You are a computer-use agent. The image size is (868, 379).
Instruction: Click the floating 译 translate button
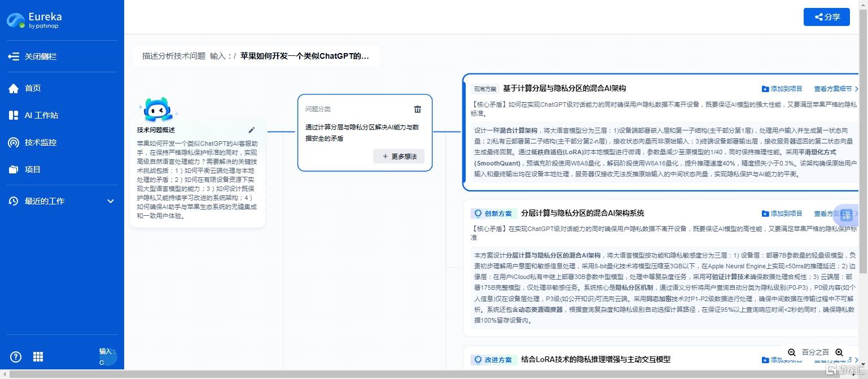point(846,215)
